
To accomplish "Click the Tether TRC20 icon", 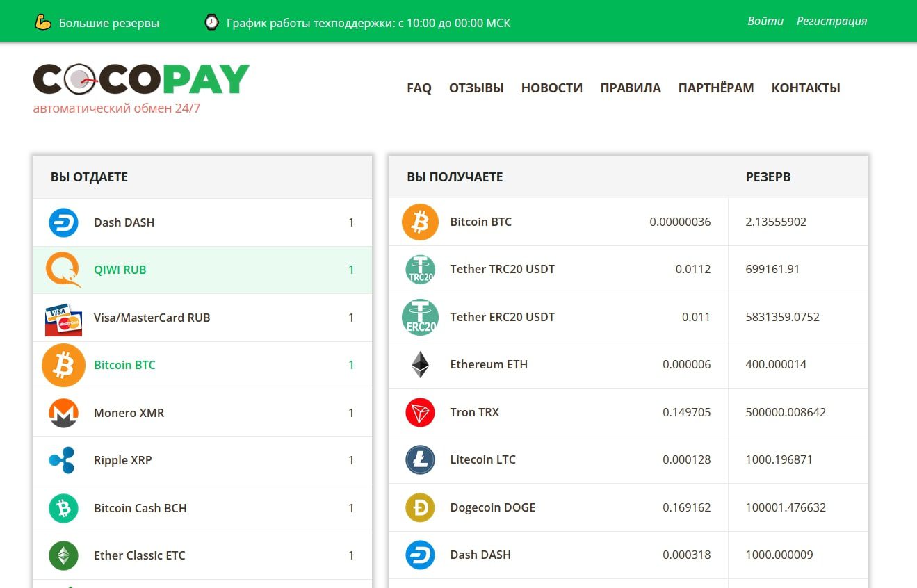I will tap(420, 270).
